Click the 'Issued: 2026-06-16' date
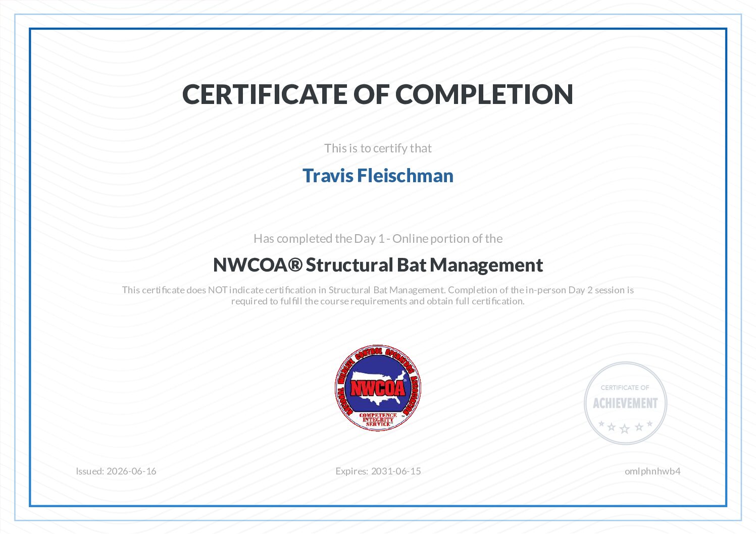The image size is (756, 534). click(116, 471)
